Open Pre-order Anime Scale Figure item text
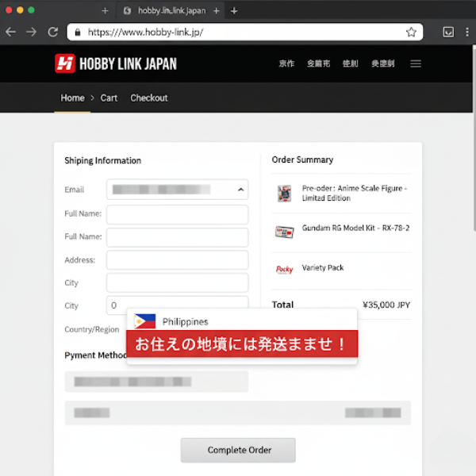The image size is (476, 476). pos(355,193)
